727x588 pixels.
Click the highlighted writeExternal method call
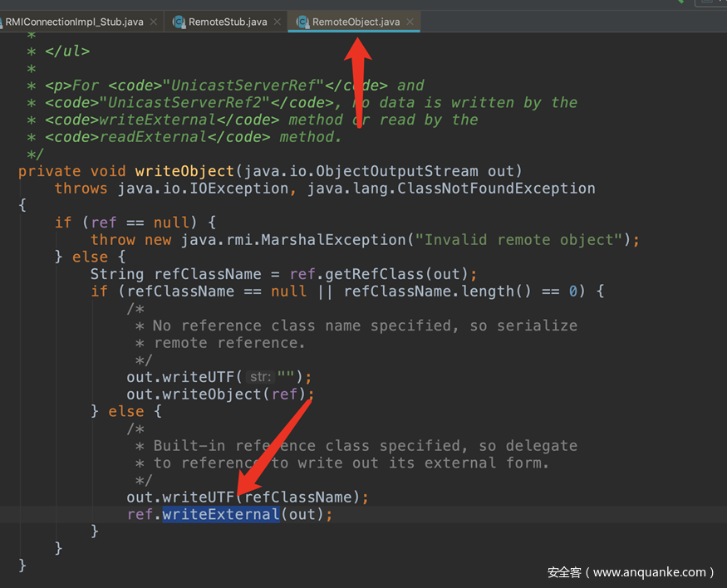pyautogui.click(x=220, y=515)
